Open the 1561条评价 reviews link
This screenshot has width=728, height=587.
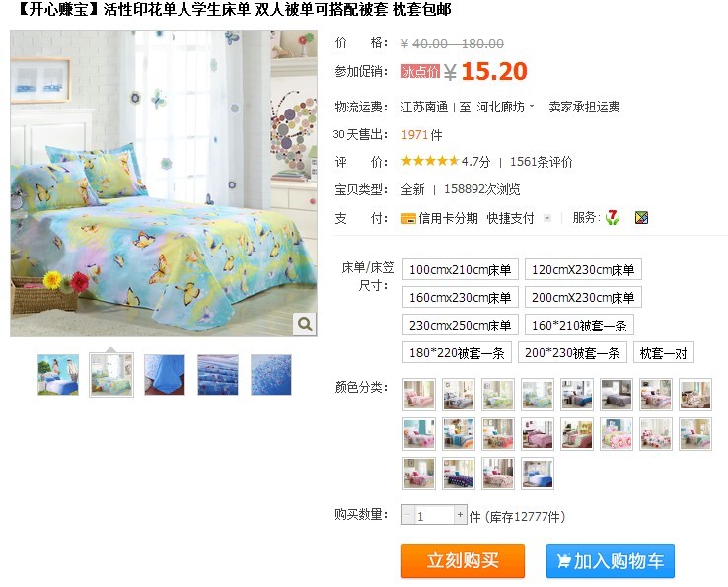click(542, 162)
